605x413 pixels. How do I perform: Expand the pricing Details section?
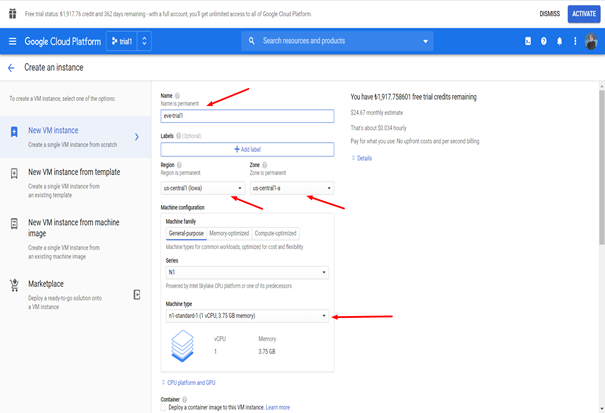362,158
